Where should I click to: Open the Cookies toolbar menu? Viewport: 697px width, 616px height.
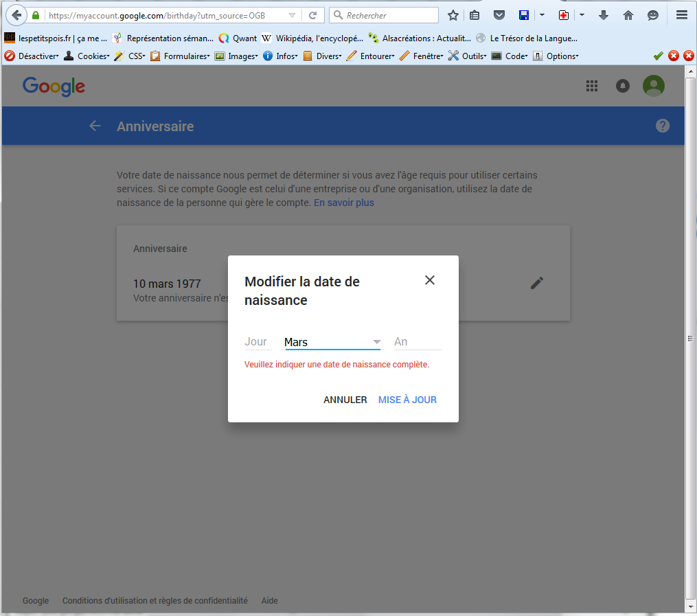pos(87,56)
